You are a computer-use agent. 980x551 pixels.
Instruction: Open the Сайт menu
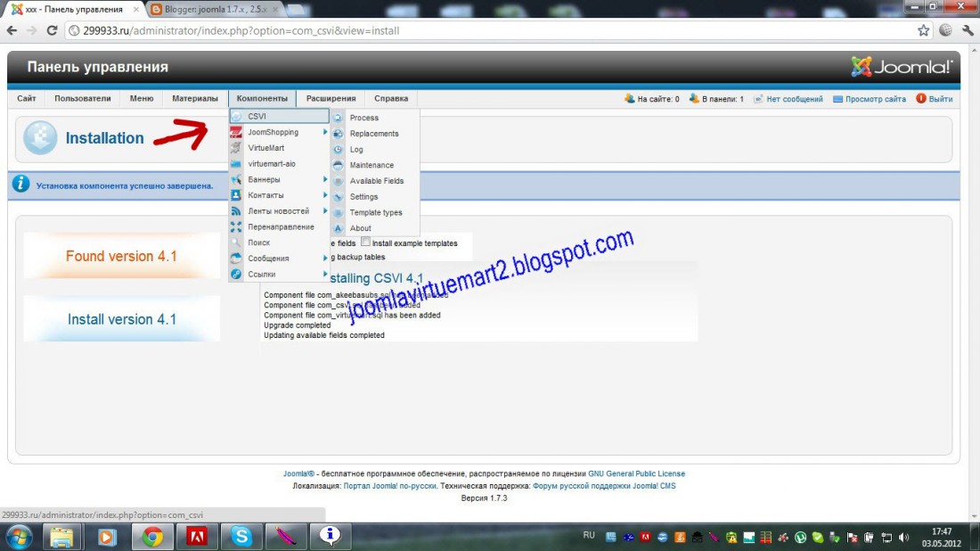[x=26, y=98]
